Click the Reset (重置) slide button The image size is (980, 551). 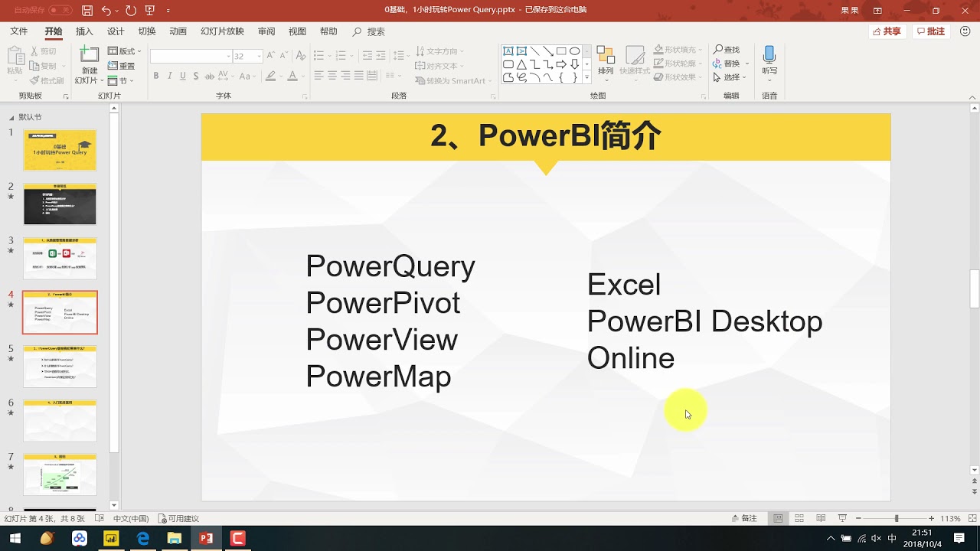(122, 66)
